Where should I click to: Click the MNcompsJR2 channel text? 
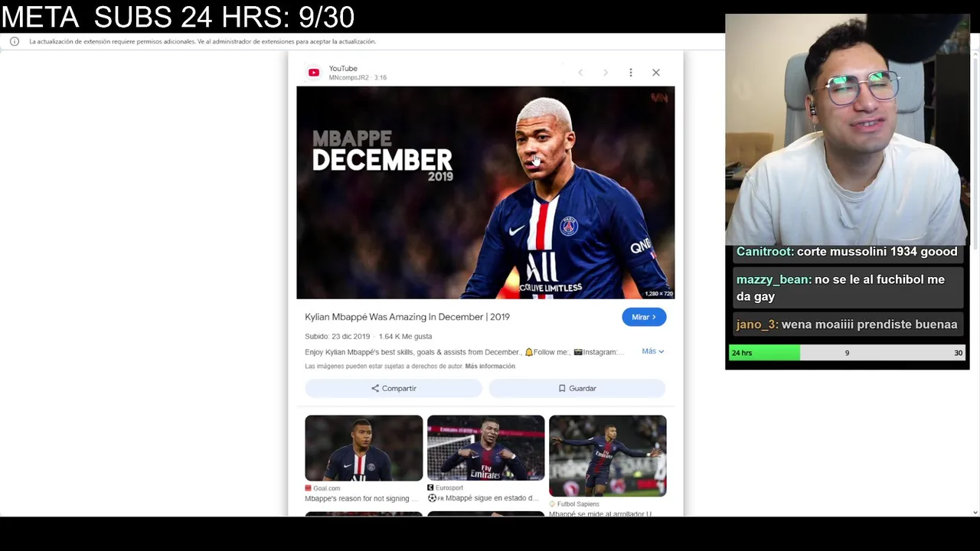click(x=348, y=77)
